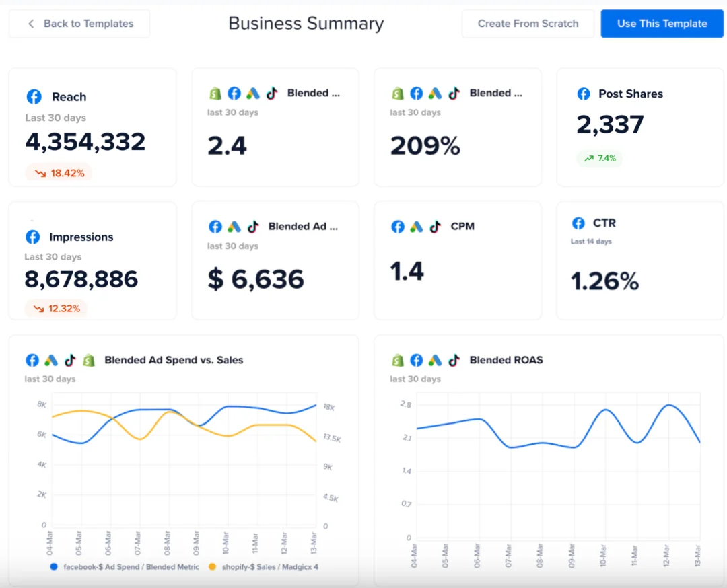Click TikTok icon on $ 6,636 card
Screen dimensions: 727x588
click(x=252, y=227)
